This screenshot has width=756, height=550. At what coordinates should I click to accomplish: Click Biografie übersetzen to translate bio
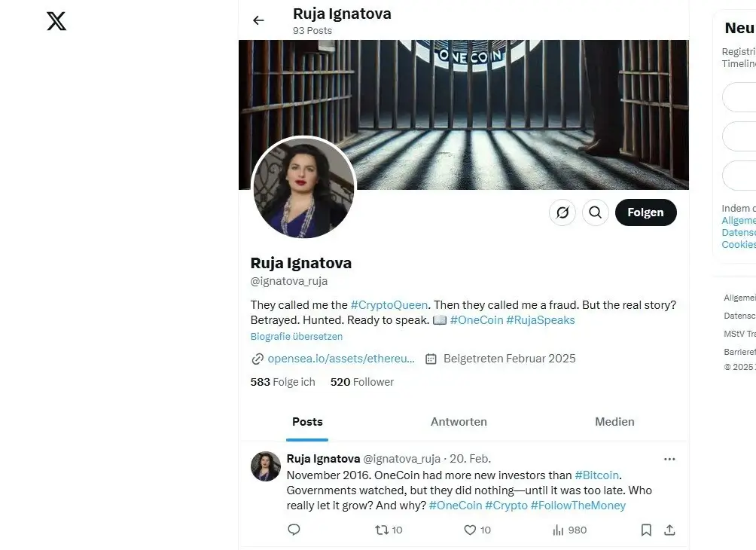click(x=297, y=337)
